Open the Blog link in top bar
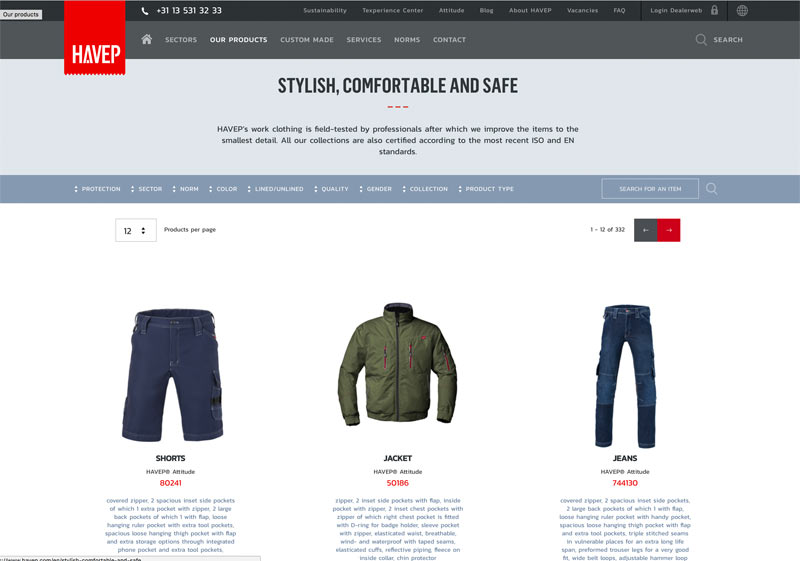Screen dimensions: 800x561 486,11
